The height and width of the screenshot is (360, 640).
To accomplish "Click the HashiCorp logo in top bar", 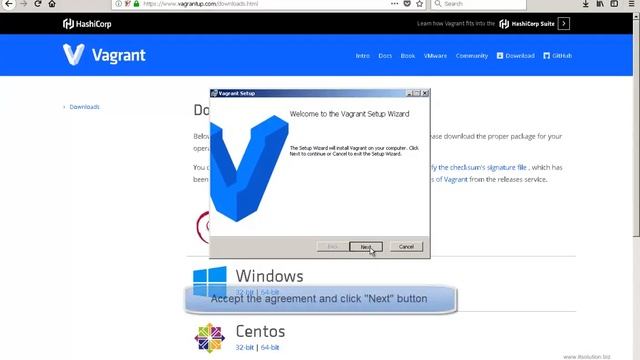I will pyautogui.click(x=87, y=24).
